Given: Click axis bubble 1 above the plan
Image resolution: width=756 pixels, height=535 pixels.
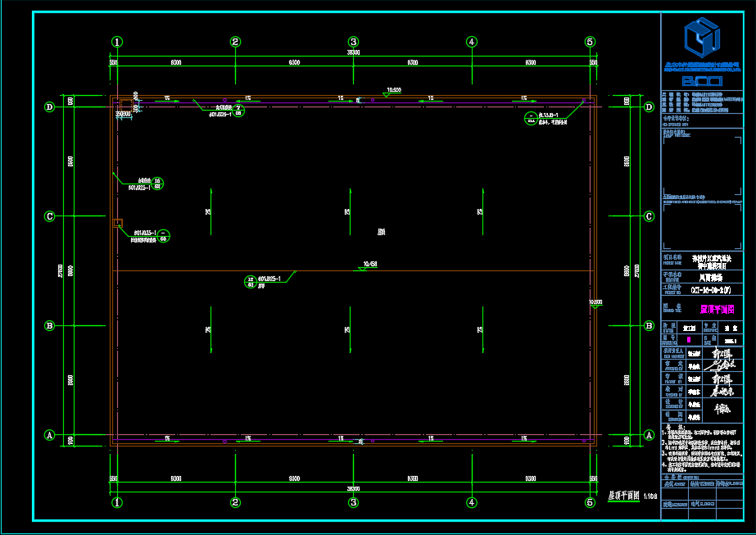Looking at the screenshot, I should click(117, 42).
